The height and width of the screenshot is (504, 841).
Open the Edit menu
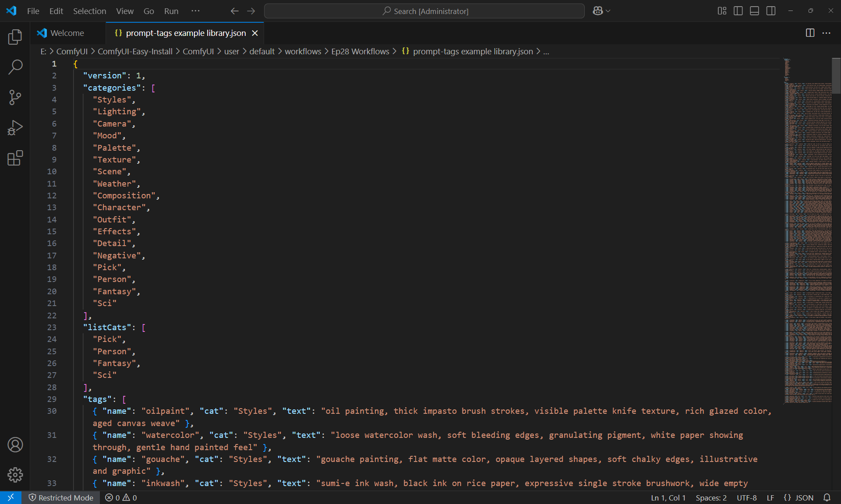pos(56,11)
